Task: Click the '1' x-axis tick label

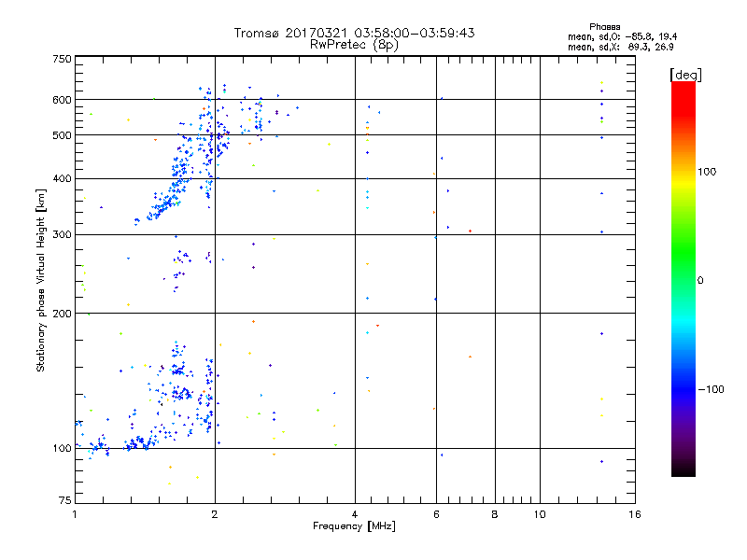Action: click(x=75, y=514)
